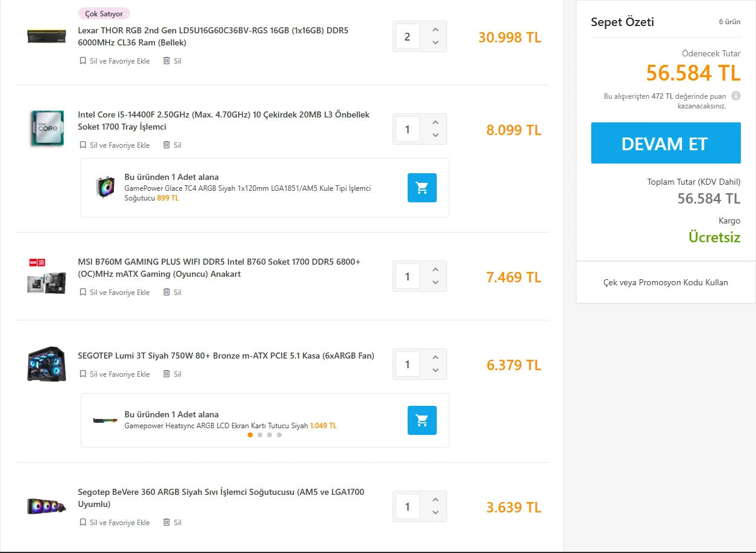Click bookmark icon for Intel Core i5-14400F
756x553 pixels.
click(83, 145)
